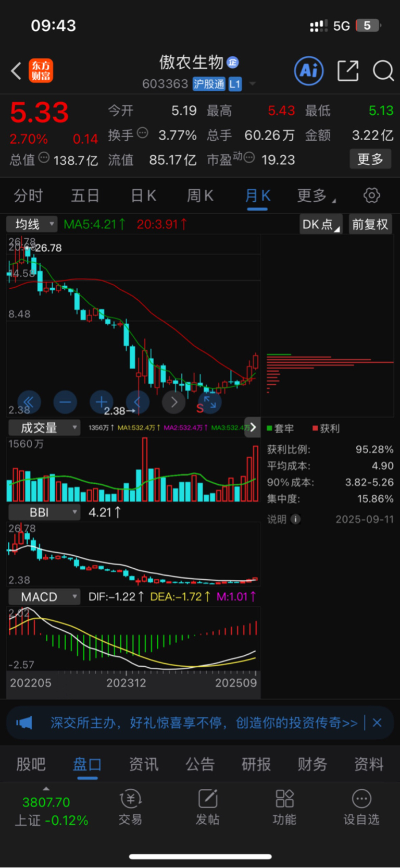Image resolution: width=400 pixels, height=868 pixels.
Task: Open the 均线 indicator dropdown
Action: coord(32,224)
